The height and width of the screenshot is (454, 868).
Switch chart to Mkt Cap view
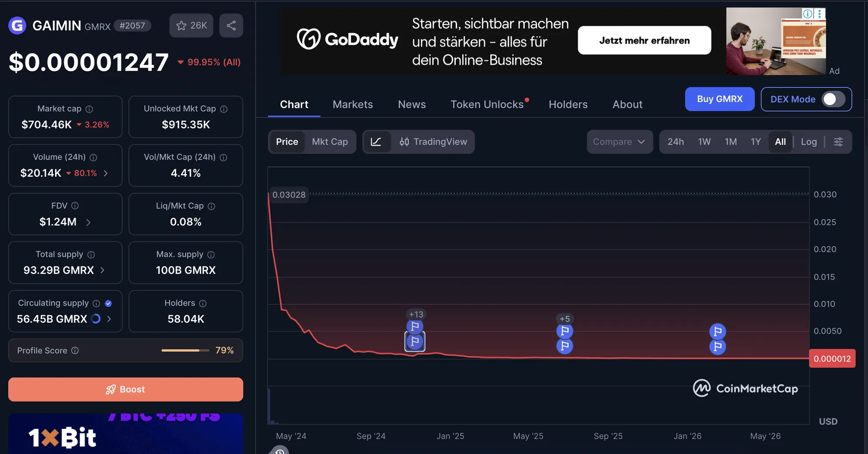pyautogui.click(x=330, y=142)
